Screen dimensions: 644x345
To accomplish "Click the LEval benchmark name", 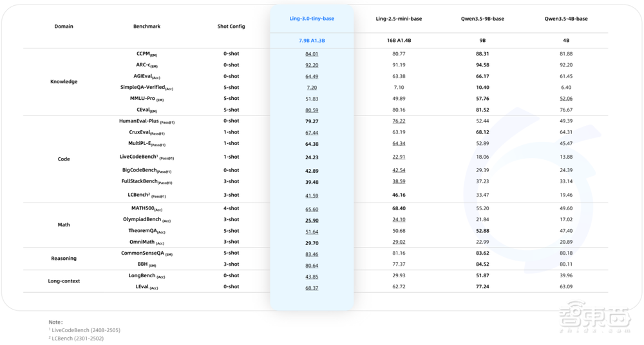I will click(x=147, y=287).
